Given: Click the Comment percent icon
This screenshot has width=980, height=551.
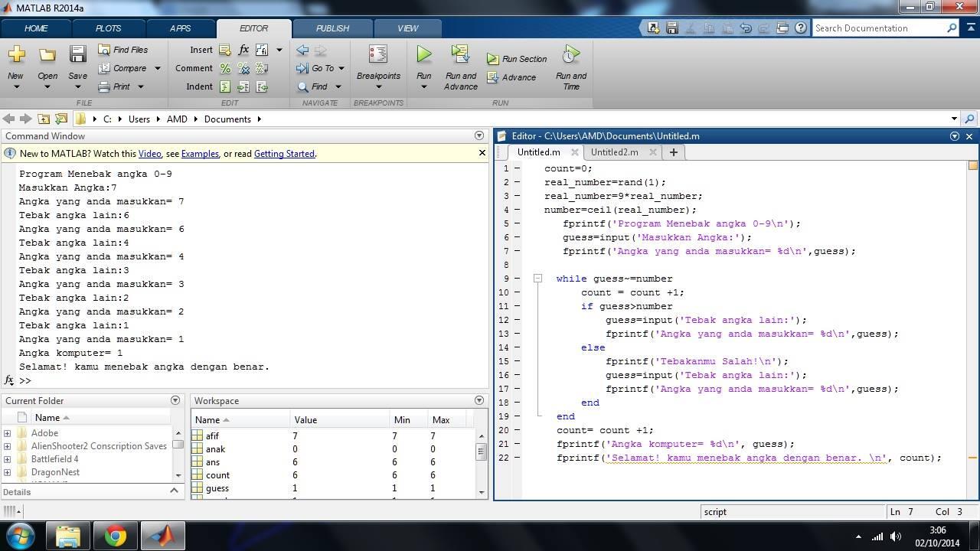Looking at the screenshot, I should tap(225, 68).
